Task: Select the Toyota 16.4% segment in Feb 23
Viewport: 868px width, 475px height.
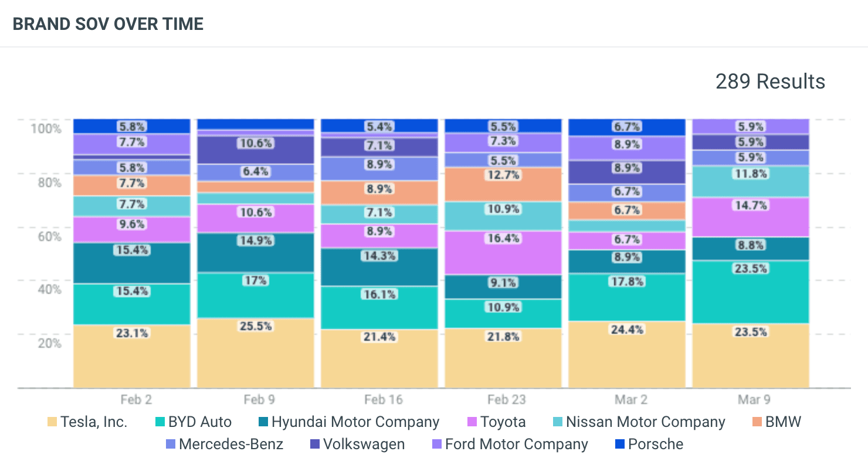Action: click(x=503, y=253)
